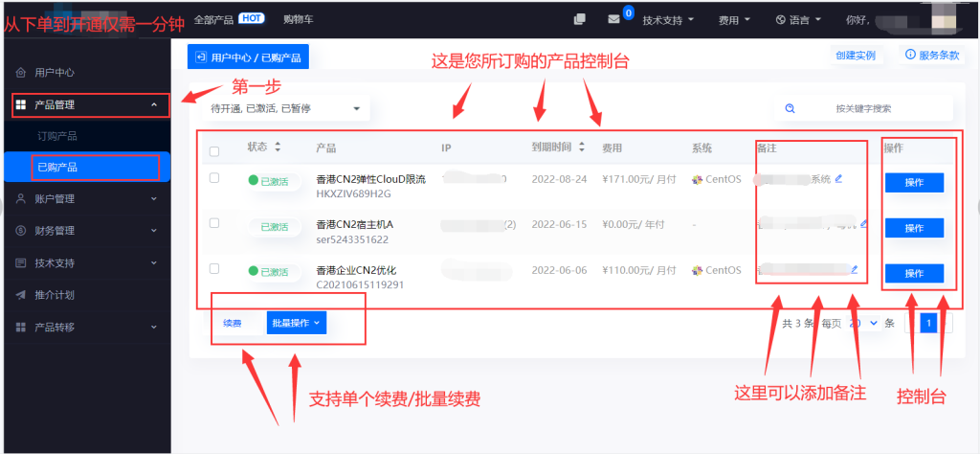Viewport: 980px width, 454px height.
Task: Click the copy windows icon in top bar
Action: coord(579,19)
